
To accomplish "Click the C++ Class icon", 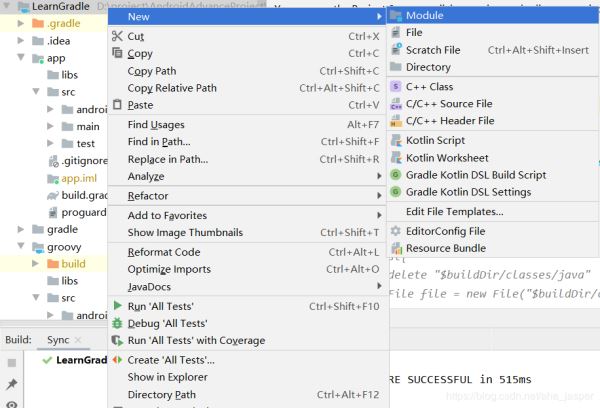I will coord(396,87).
